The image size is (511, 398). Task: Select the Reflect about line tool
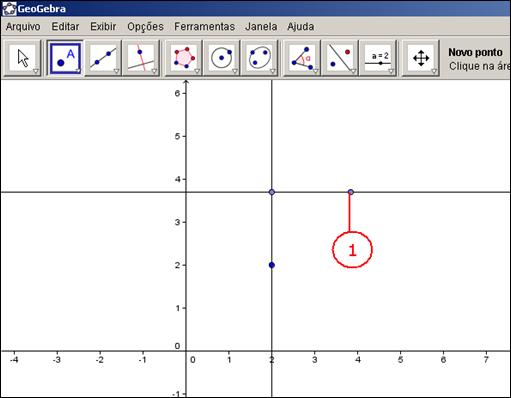340,58
